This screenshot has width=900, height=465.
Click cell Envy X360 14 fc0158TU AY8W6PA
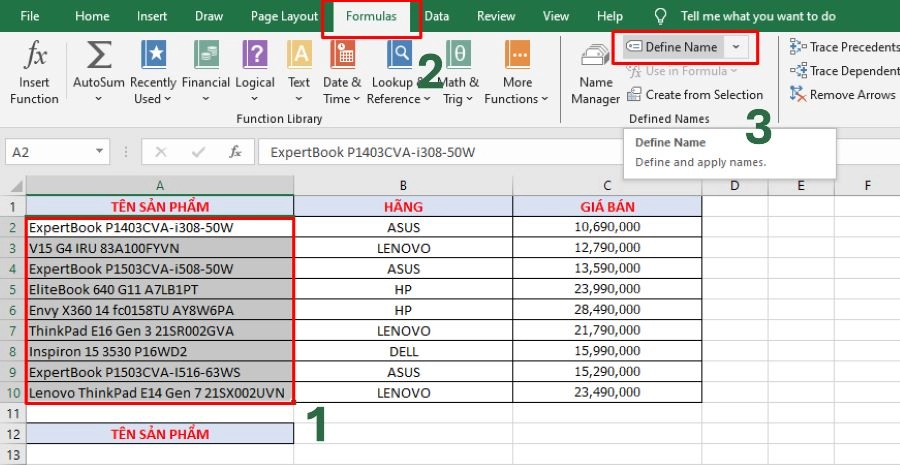click(160, 310)
